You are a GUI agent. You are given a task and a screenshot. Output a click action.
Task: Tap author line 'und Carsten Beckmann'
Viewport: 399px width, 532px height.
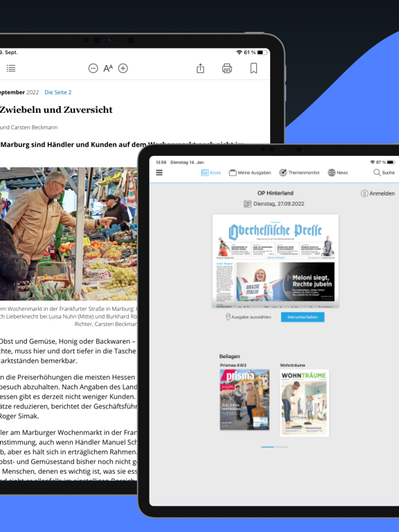29,127
